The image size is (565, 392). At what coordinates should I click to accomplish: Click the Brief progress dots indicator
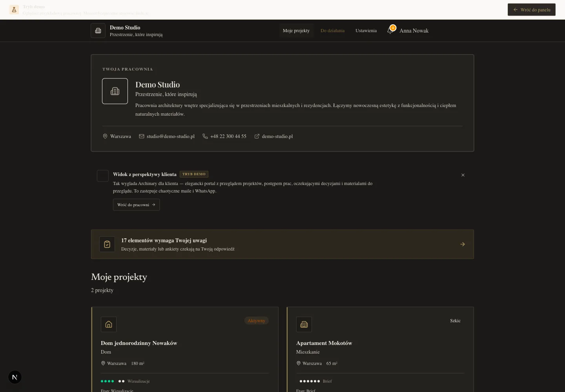pyautogui.click(x=310, y=381)
